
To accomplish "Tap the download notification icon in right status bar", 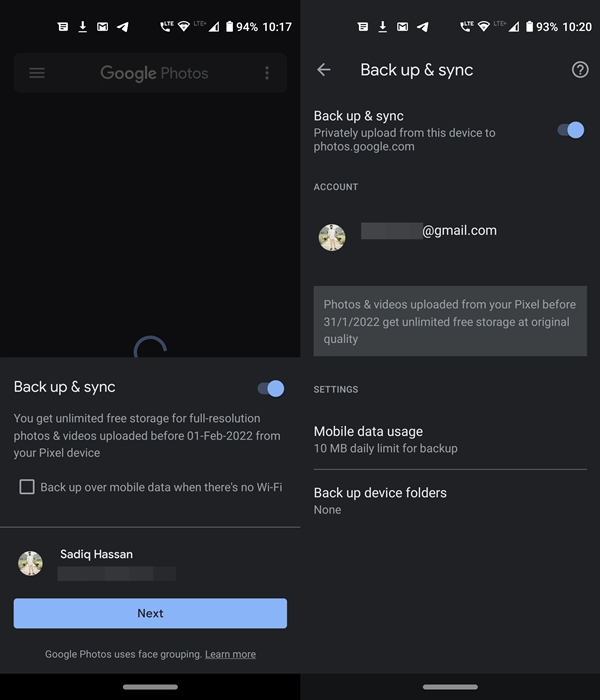I will click(383, 27).
